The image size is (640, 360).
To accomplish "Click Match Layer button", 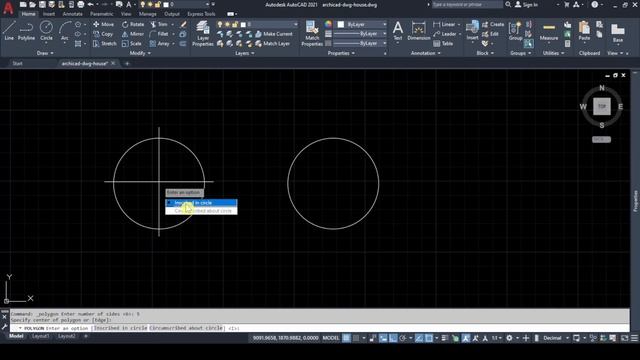I will coord(273,44).
